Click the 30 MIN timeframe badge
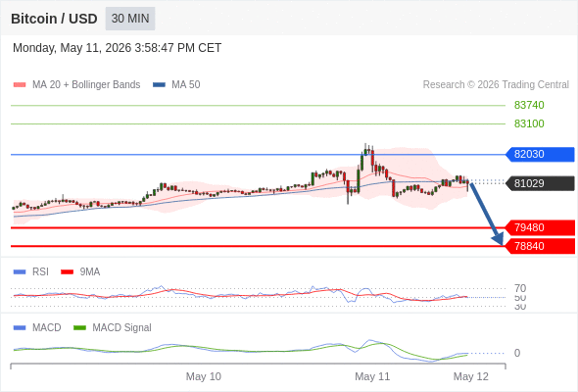This screenshot has height=392, width=578. tap(130, 19)
